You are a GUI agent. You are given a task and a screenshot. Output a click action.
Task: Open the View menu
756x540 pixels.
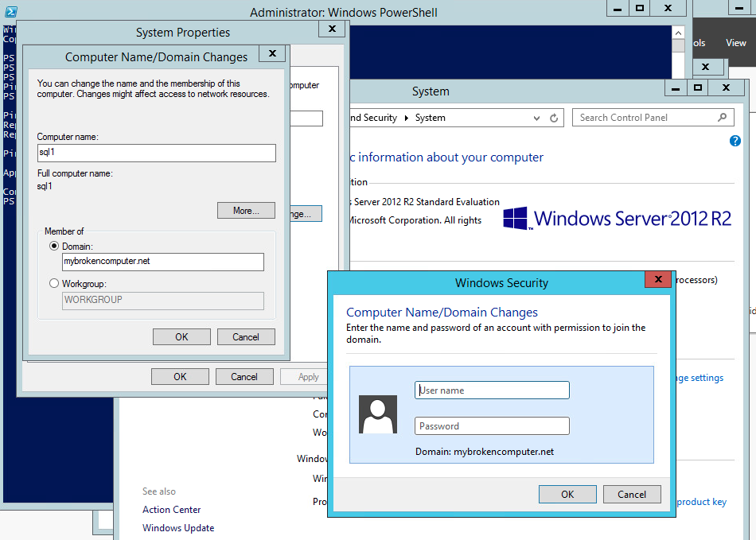pos(736,43)
